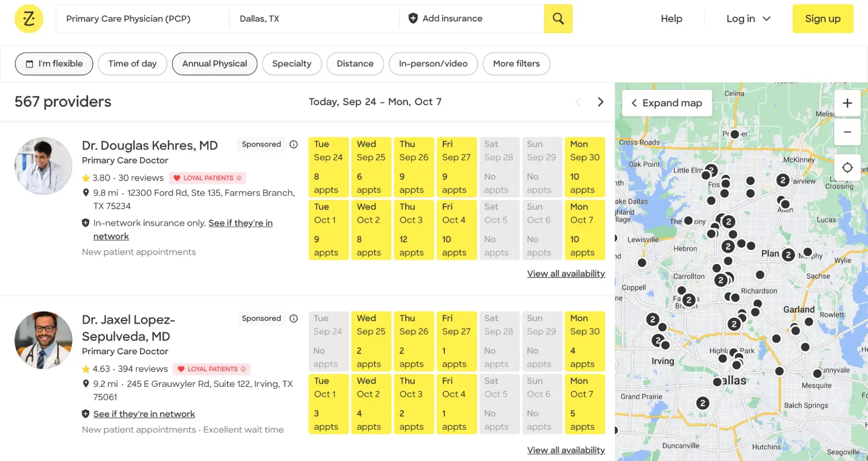Click Dr. Jaxel Lopez-Sepulveda's profile photo
This screenshot has height=461, width=868.
click(43, 340)
